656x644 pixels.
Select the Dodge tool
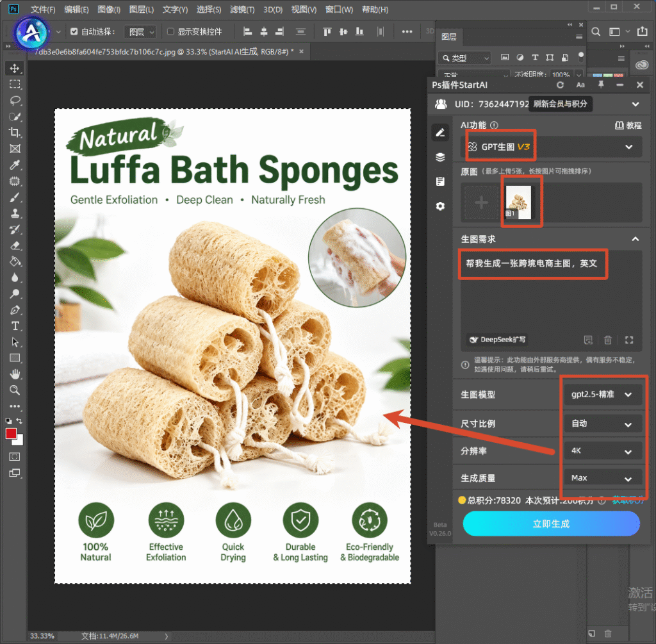coord(15,293)
